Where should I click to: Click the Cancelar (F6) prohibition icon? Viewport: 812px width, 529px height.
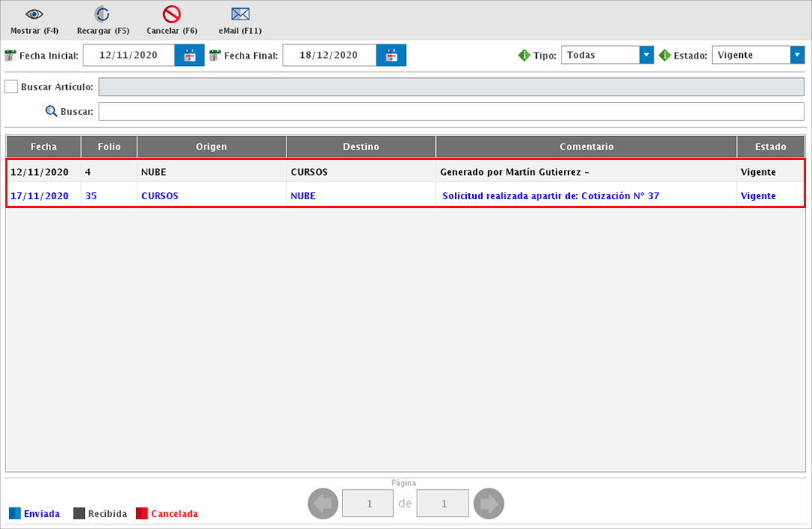pos(171,14)
